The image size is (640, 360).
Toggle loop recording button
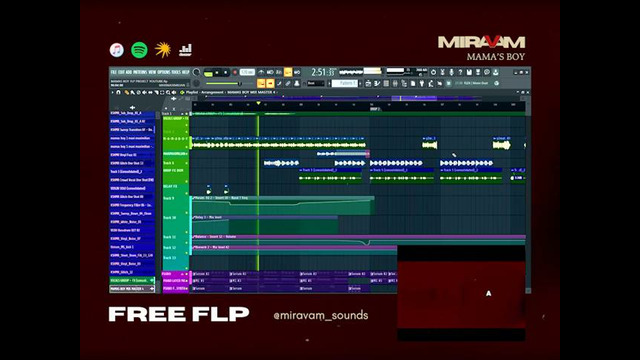(298, 72)
